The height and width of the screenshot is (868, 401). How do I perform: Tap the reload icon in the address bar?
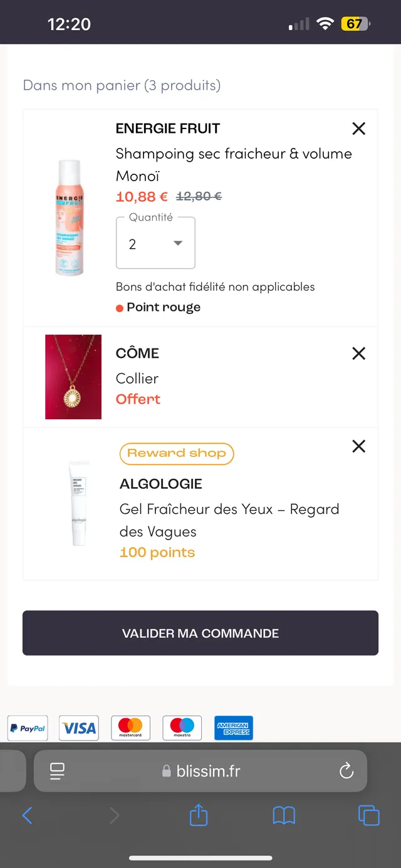(346, 771)
